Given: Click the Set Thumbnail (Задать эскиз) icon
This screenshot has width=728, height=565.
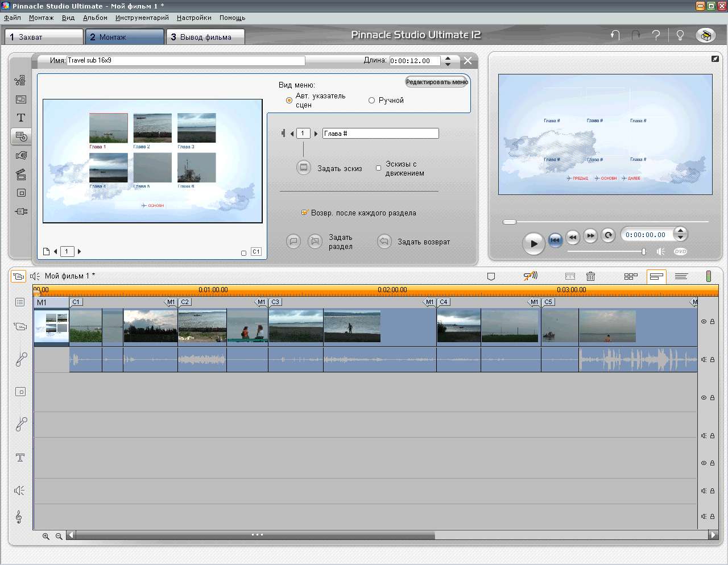Looking at the screenshot, I should click(304, 168).
